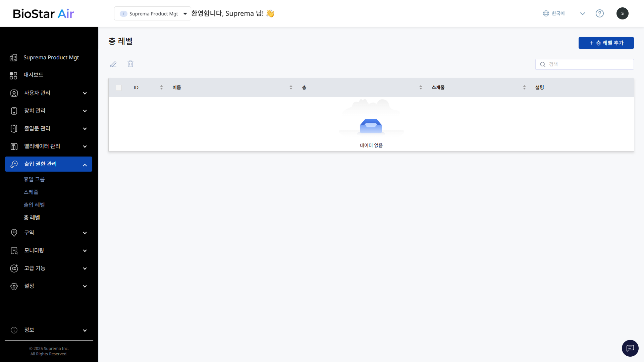Toggle the select-all checkbox in table header
Image resolution: width=644 pixels, height=362 pixels.
coord(119,88)
